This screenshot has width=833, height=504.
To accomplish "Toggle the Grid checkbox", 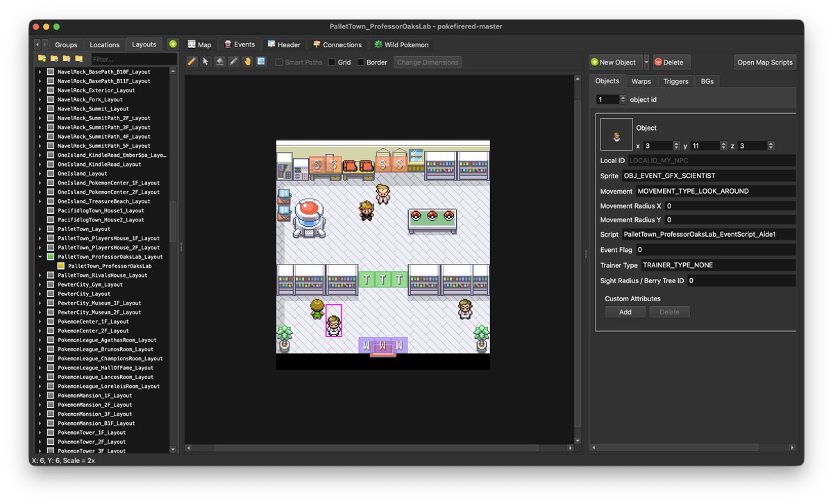I will [332, 62].
